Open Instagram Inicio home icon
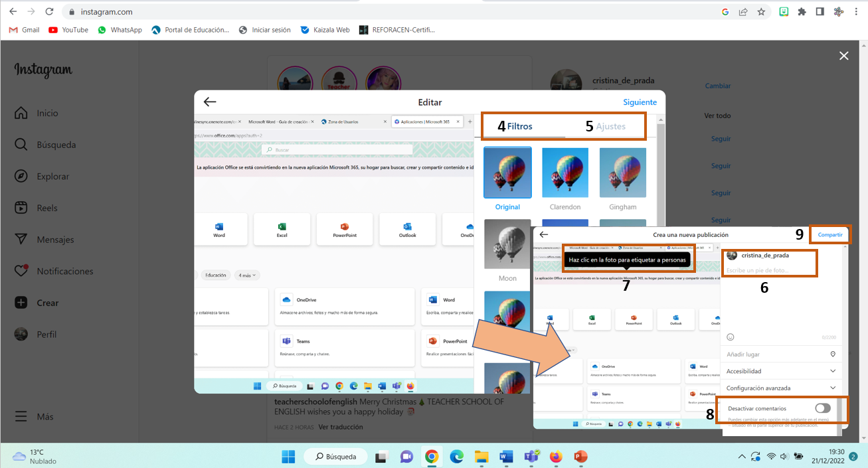The width and height of the screenshot is (868, 468). [x=21, y=114]
